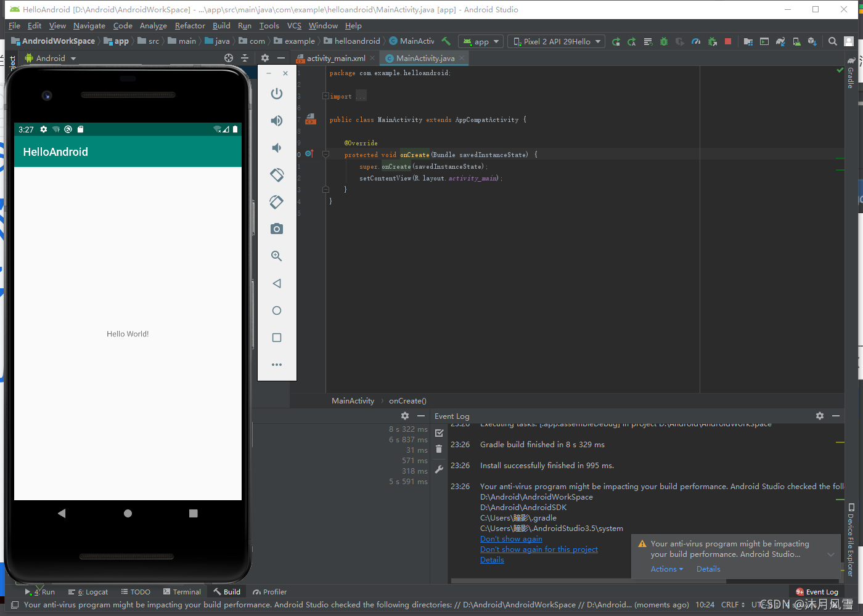Expand the folded import block
The image size is (863, 616).
click(325, 96)
